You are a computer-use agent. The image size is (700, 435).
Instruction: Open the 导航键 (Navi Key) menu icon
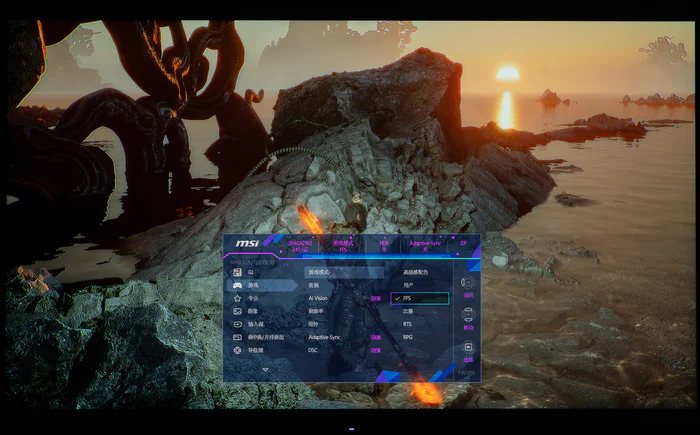click(238, 351)
